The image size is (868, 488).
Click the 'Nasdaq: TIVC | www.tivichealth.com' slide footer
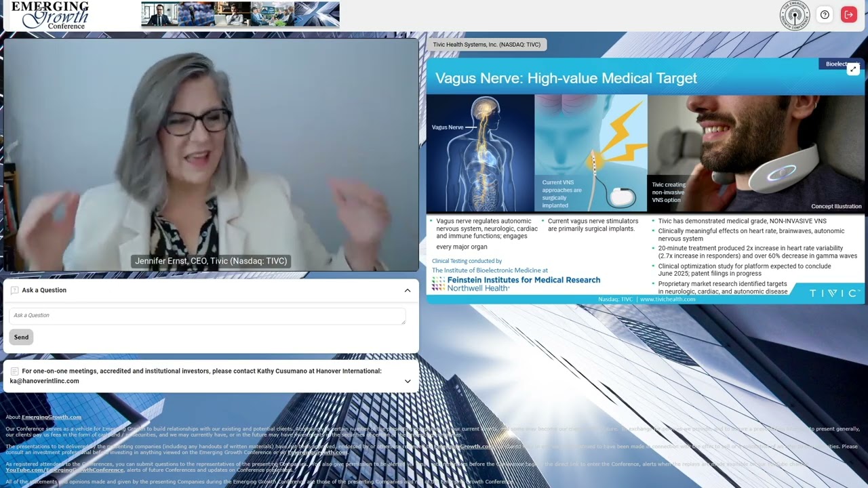pyautogui.click(x=647, y=299)
